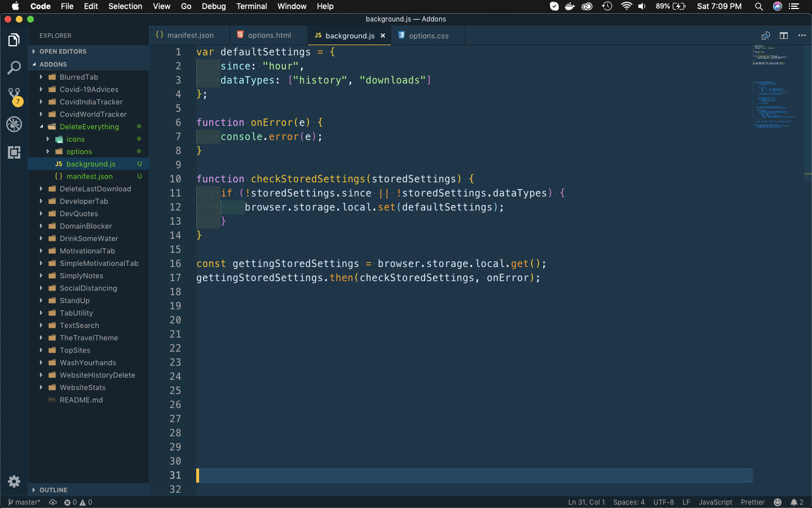This screenshot has height=508, width=812.
Task: Open README.md in the explorer
Action: [89, 400]
